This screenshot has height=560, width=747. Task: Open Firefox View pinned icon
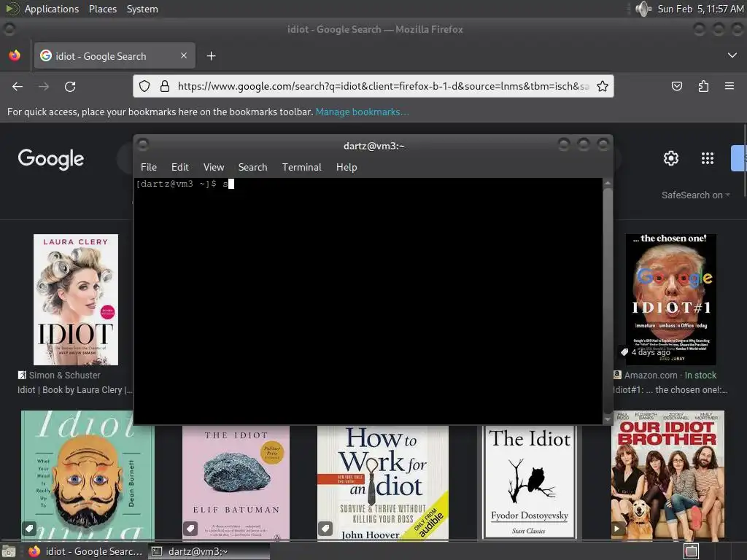pos(15,55)
